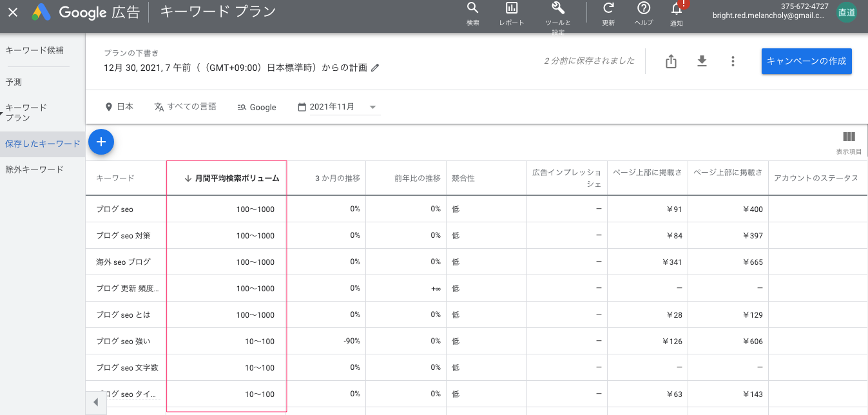Screen dimensions: 868x415
Task: Click the すべての言語 language filter
Action: [x=186, y=107]
